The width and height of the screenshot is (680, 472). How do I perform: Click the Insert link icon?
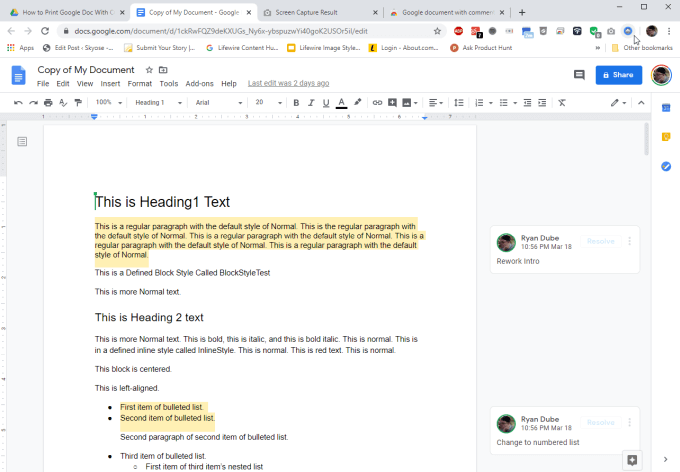[377, 103]
